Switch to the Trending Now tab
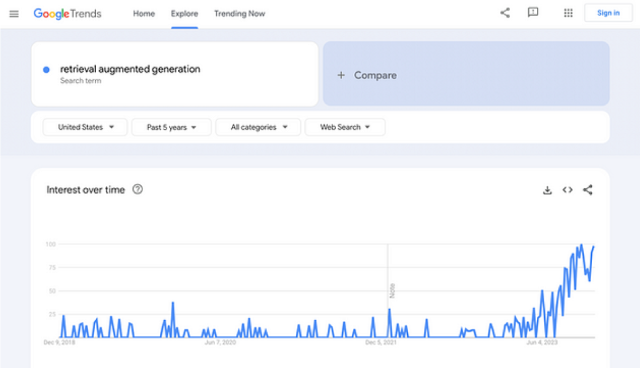The height and width of the screenshot is (368, 640). click(x=240, y=13)
